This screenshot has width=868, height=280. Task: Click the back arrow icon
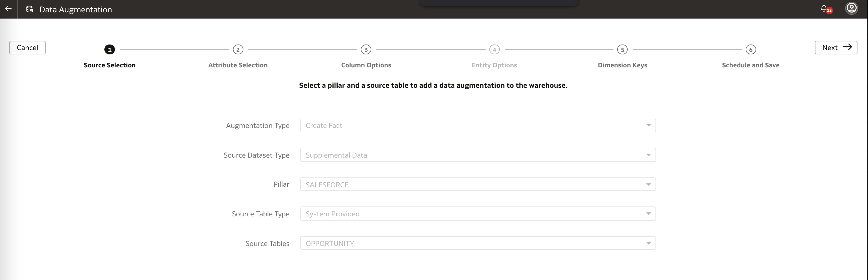(x=8, y=9)
